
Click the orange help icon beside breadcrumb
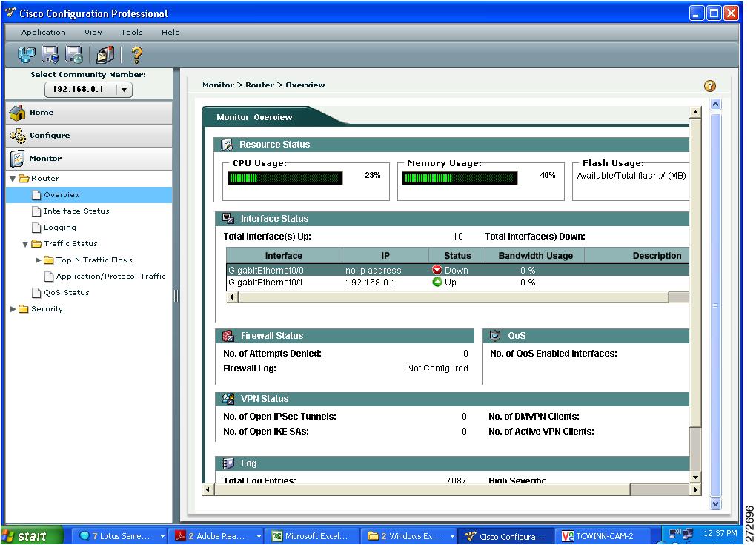tap(710, 86)
